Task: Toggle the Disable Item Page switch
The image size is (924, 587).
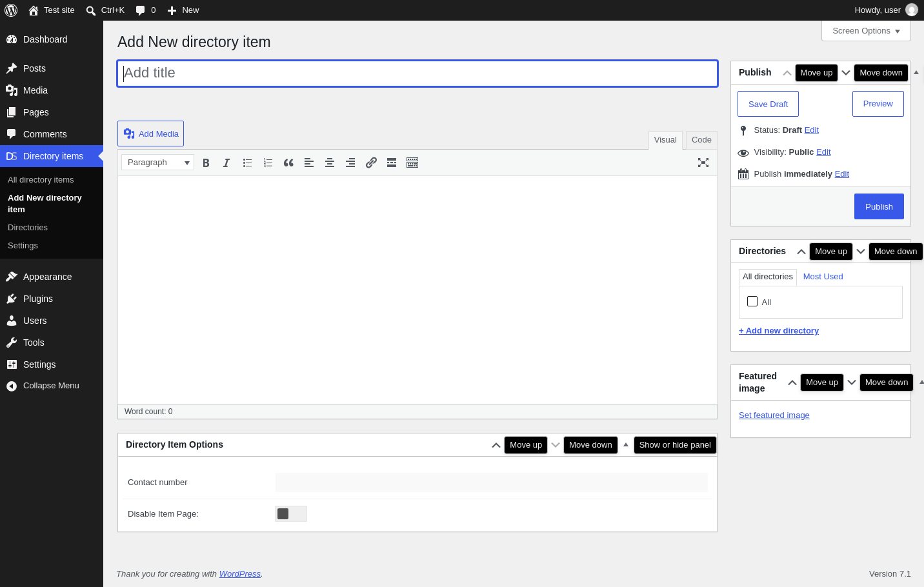Action: click(291, 513)
